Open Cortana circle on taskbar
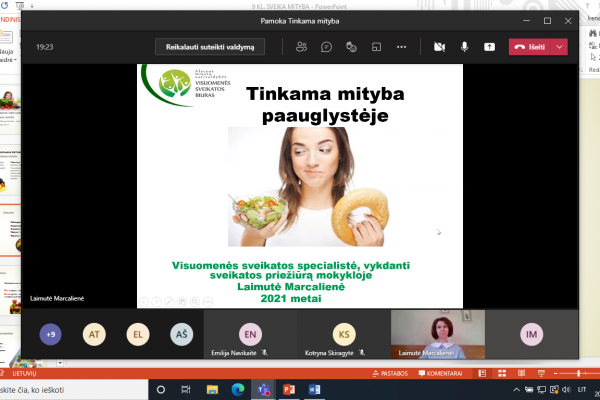Viewport: 600px width, 400px height. 161,390
